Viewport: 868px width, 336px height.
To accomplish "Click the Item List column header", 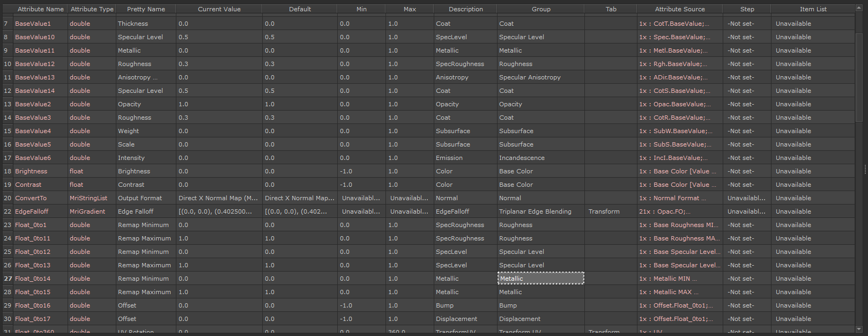I will [x=813, y=9].
